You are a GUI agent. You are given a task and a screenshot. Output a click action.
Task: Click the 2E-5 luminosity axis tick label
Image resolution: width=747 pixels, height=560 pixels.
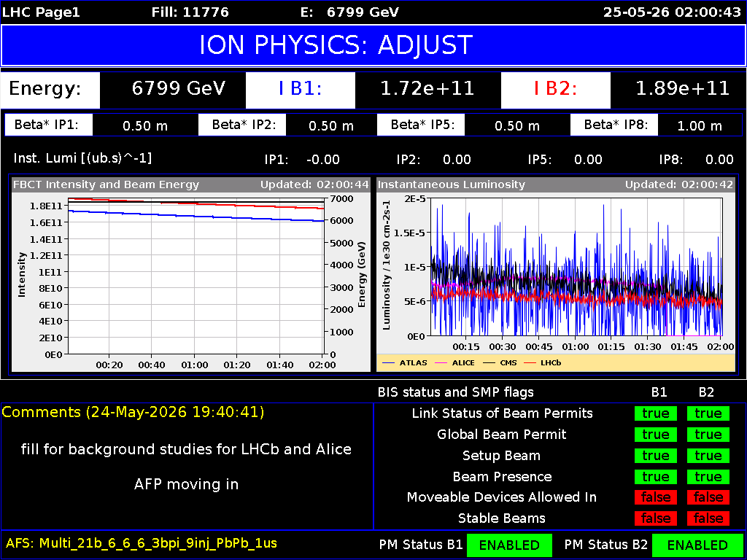pos(414,198)
